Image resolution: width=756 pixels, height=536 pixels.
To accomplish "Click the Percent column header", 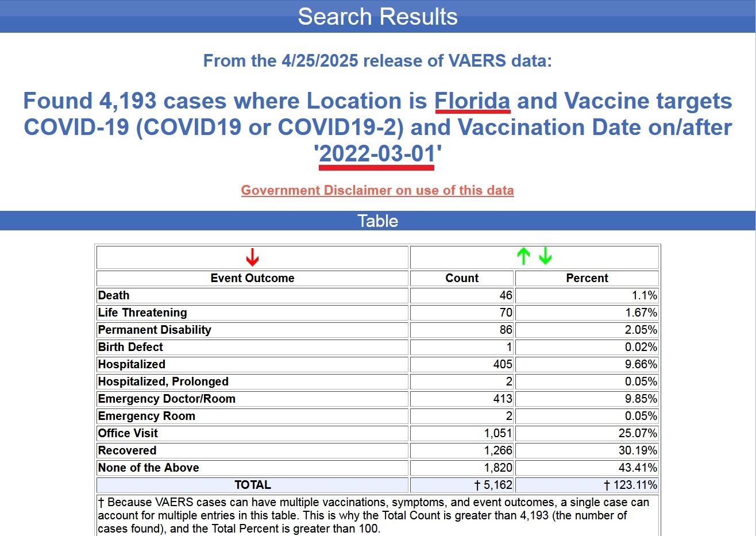I will pyautogui.click(x=587, y=278).
